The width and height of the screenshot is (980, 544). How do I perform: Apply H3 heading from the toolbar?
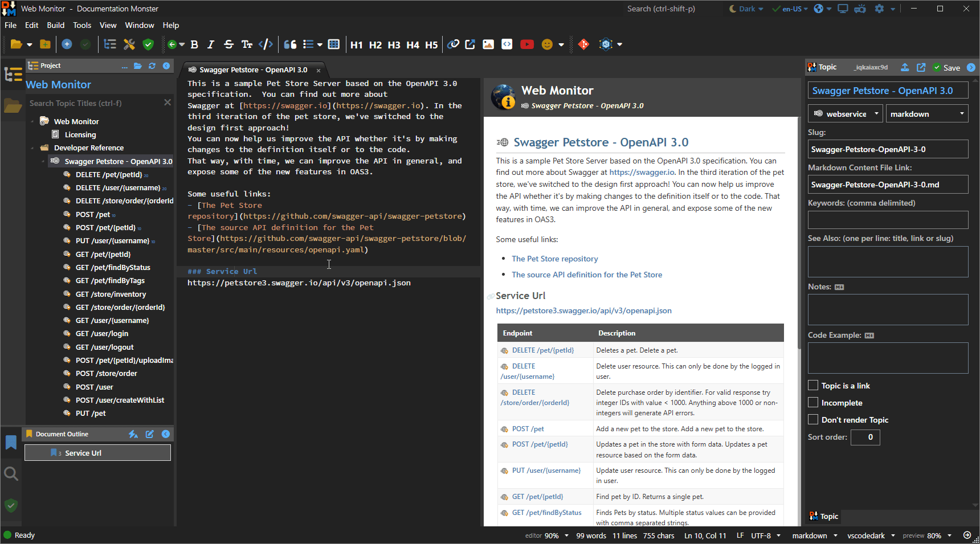394,44
